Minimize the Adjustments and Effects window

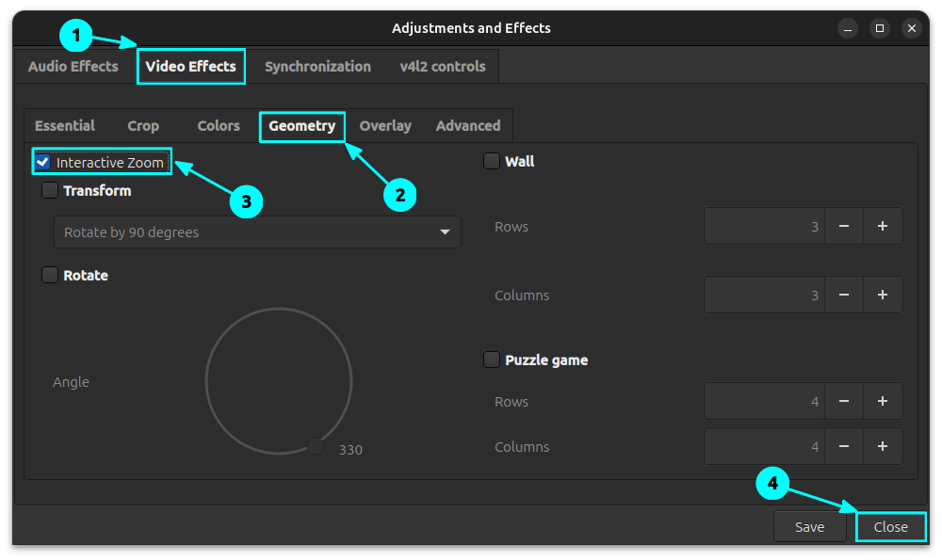848,28
